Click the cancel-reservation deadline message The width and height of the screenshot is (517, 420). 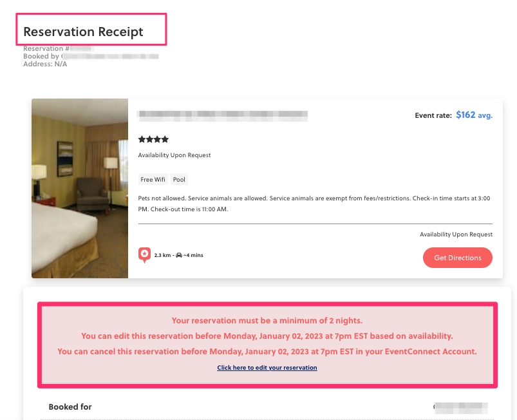coord(267,351)
